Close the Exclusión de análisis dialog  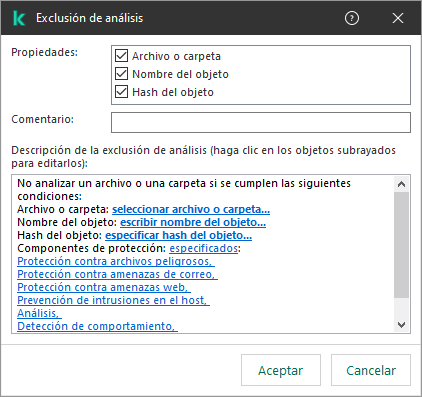(398, 18)
